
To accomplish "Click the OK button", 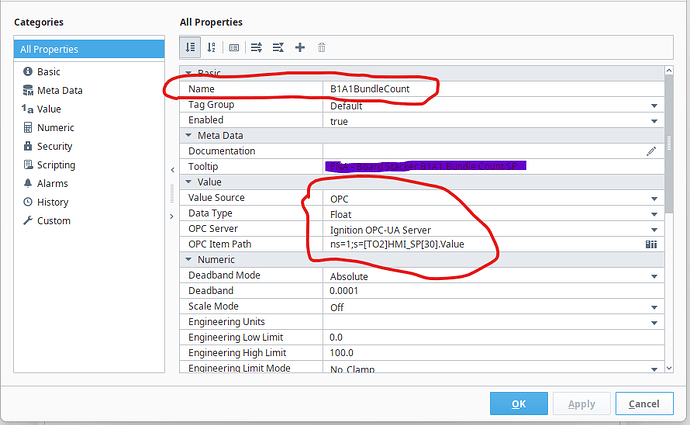I will 519,403.
